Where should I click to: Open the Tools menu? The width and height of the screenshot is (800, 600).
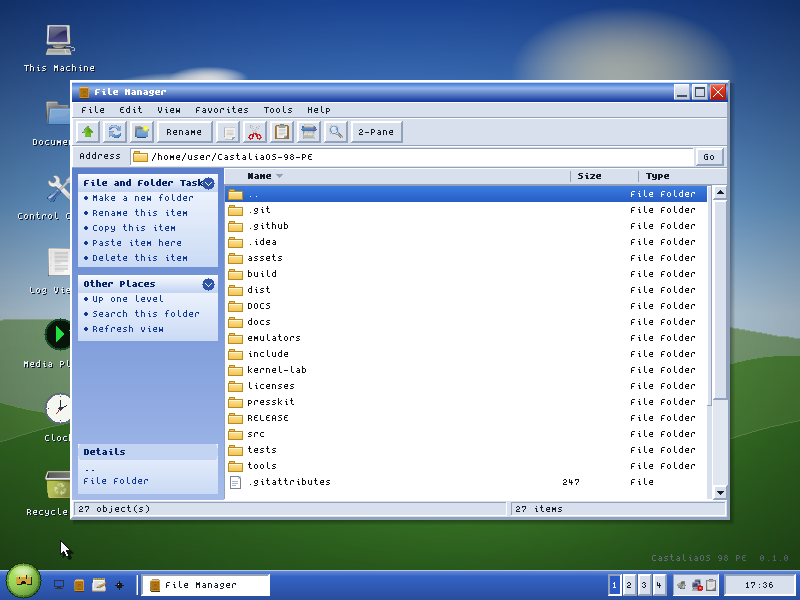[x=278, y=110]
